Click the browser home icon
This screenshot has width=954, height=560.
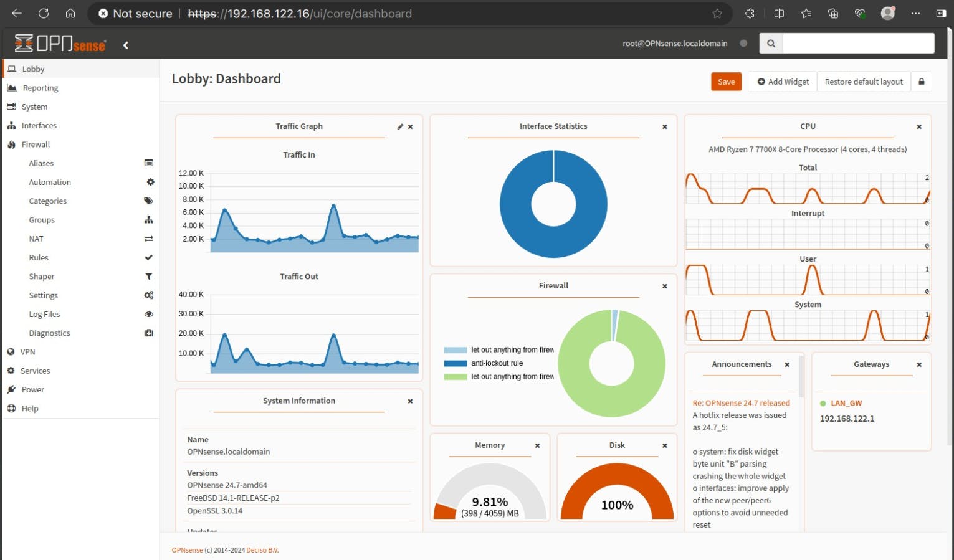(x=70, y=13)
